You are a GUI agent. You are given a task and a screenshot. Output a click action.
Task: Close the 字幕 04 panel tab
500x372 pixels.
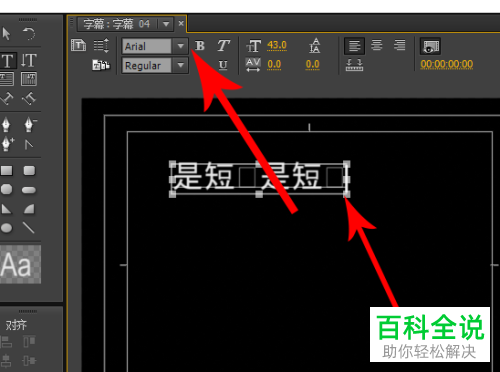[x=181, y=23]
